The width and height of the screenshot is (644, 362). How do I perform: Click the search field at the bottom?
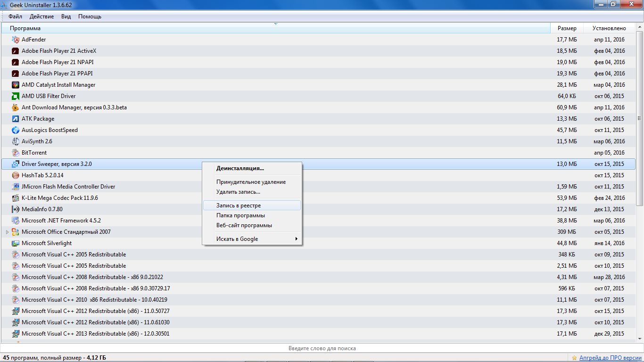click(x=322, y=348)
